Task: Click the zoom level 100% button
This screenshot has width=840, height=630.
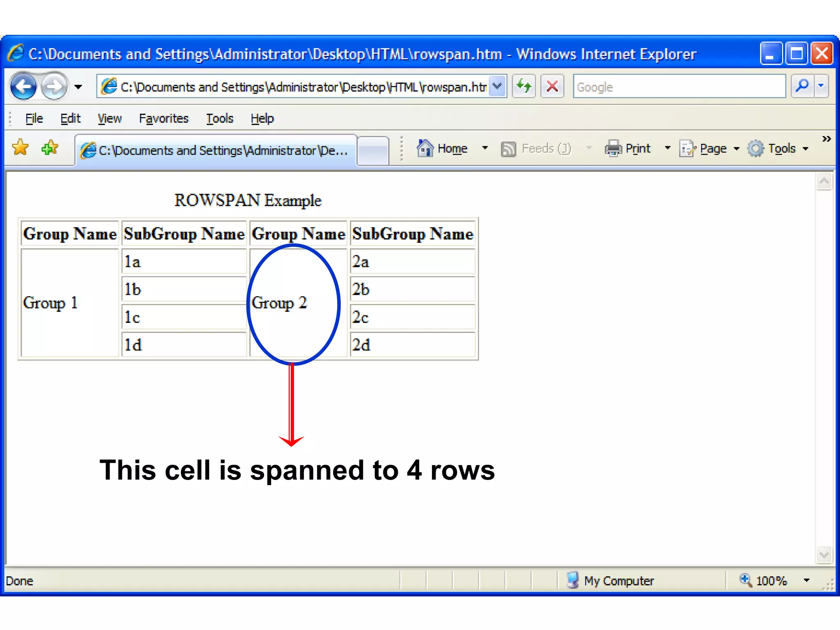Action: click(764, 581)
